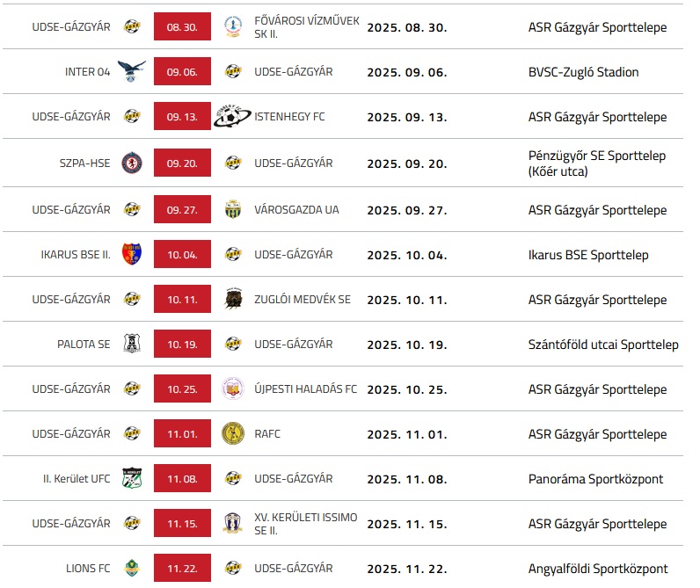Click the 11. 22. red date button
The width and height of the screenshot is (700, 588).
coord(182,568)
